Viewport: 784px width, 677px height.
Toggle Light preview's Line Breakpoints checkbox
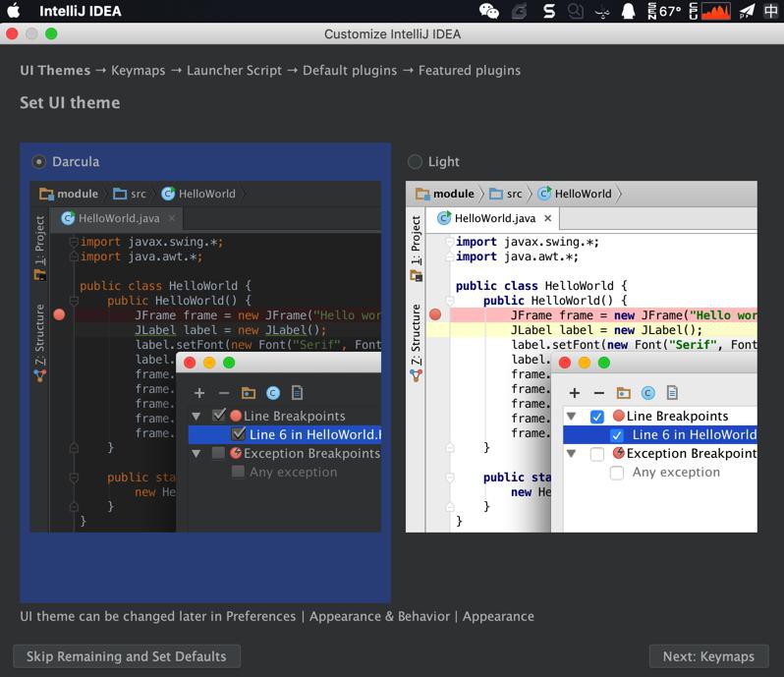pos(597,417)
